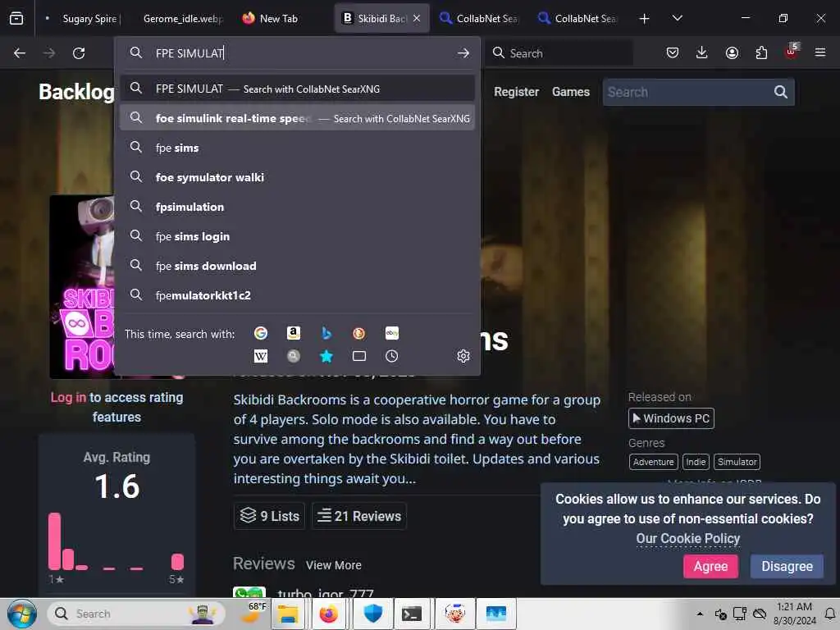Open the list all tabs dropdown

point(677,19)
